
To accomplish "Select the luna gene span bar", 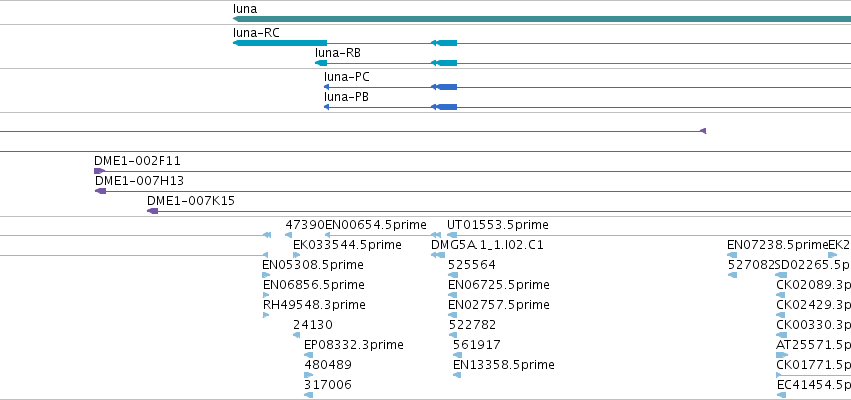I will (x=542, y=19).
